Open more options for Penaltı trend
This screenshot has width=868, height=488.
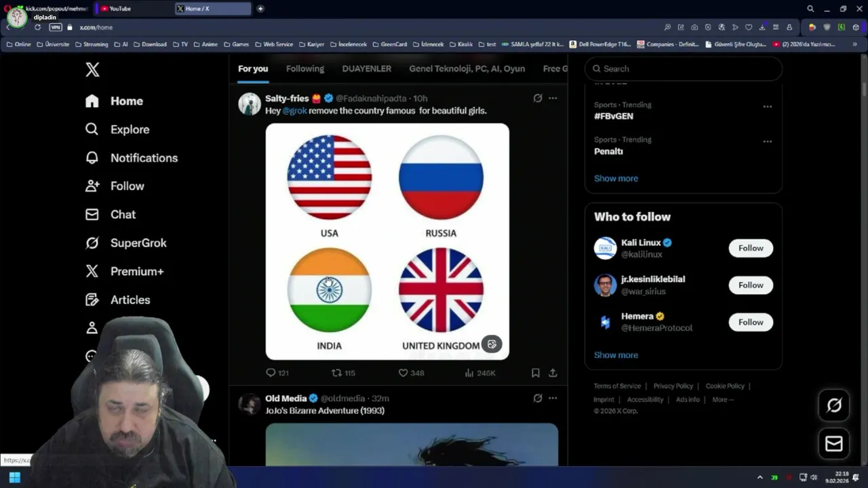pyautogui.click(x=768, y=142)
